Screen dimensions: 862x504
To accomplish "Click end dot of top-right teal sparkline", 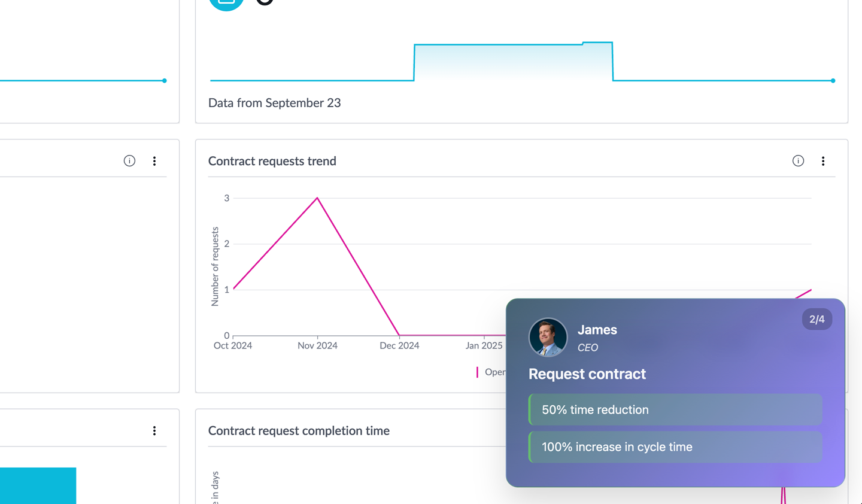I will pyautogui.click(x=833, y=80).
